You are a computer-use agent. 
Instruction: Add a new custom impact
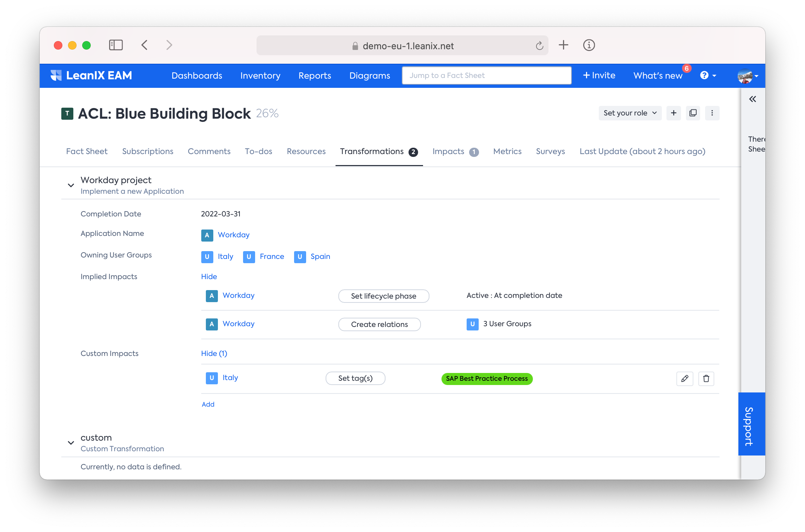[208, 404]
